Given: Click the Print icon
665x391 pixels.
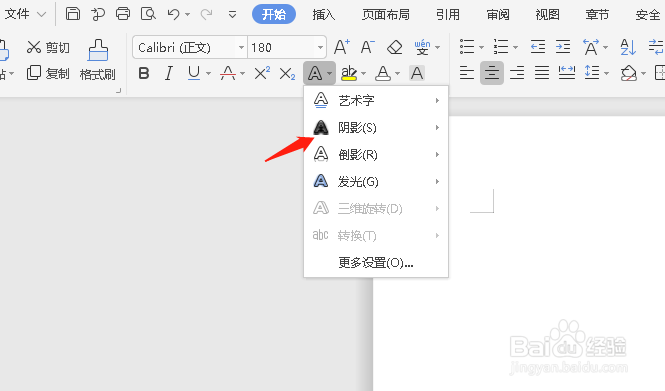Looking at the screenshot, I should coord(123,14).
